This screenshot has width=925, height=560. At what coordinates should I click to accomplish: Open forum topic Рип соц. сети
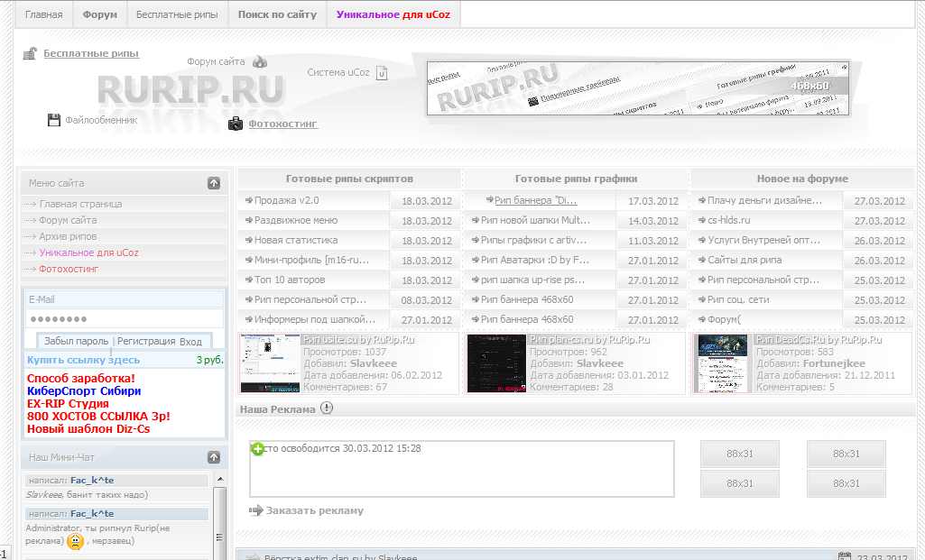tap(738, 299)
